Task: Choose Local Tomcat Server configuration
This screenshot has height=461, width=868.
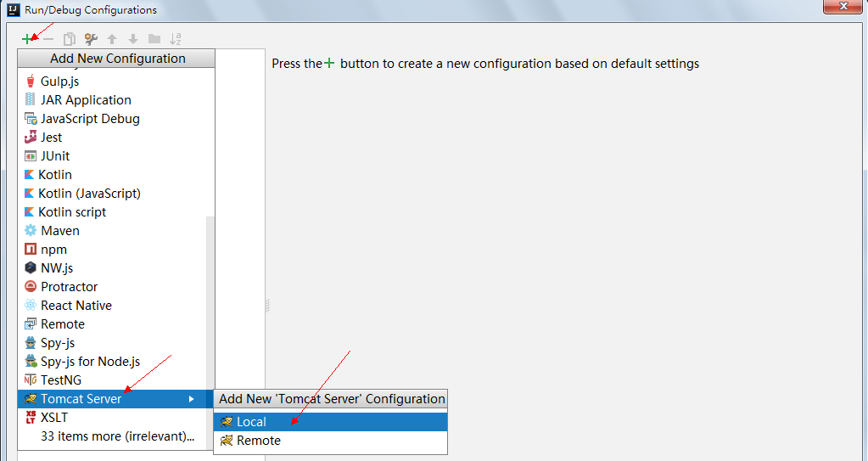Action: [x=330, y=422]
